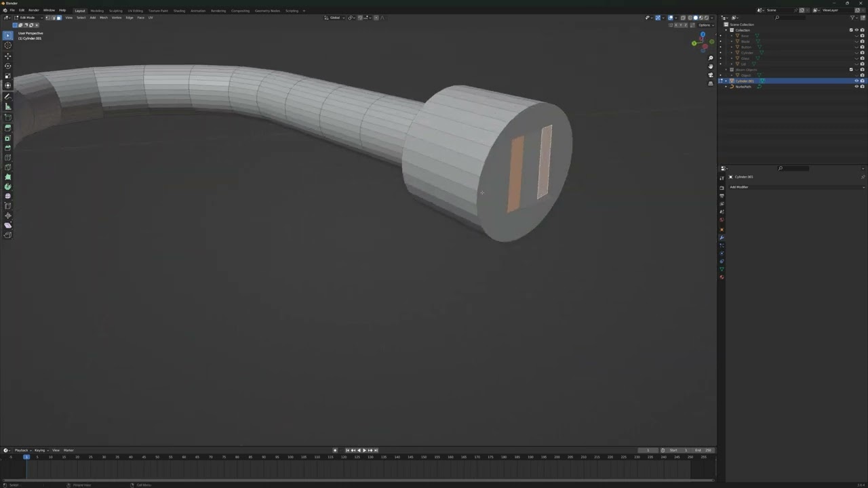Viewport: 868px width, 488px height.
Task: Select the Spin tool
Action: coord(8,186)
